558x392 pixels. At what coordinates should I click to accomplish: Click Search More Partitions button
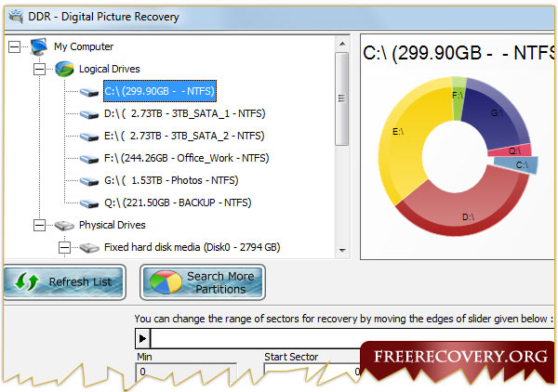(x=203, y=282)
